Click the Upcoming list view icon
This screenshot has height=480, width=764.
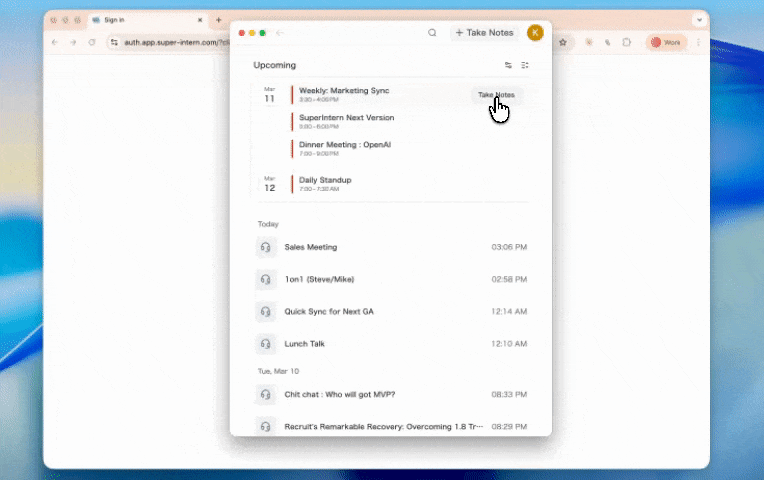click(525, 65)
